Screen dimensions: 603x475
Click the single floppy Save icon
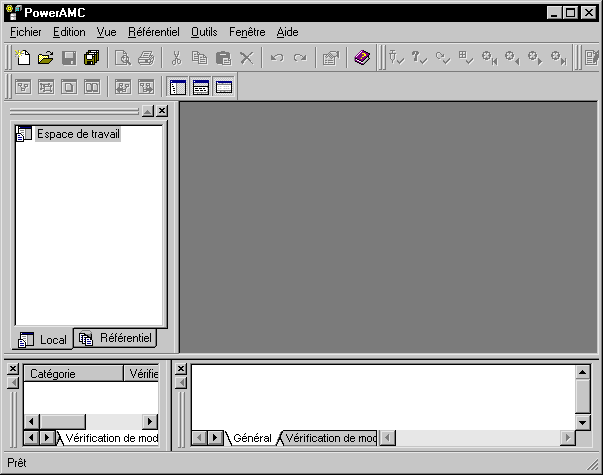pos(69,58)
